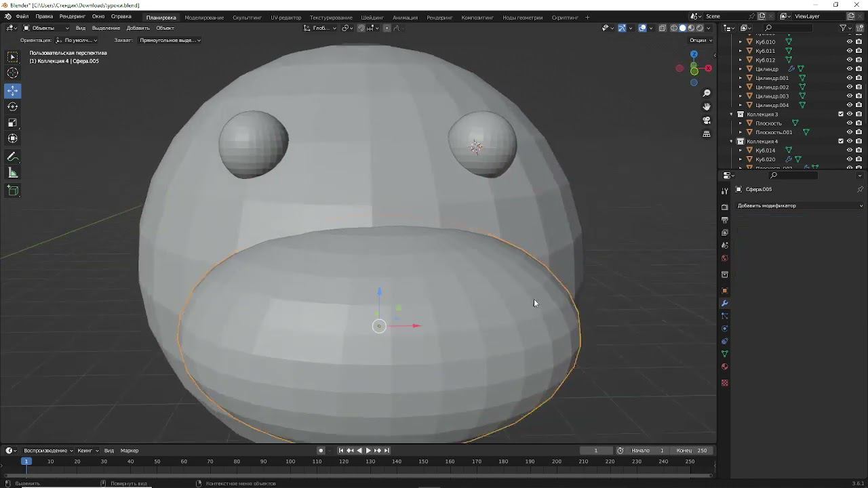Click the outliner search field
868x488 pixels.
tap(789, 28)
